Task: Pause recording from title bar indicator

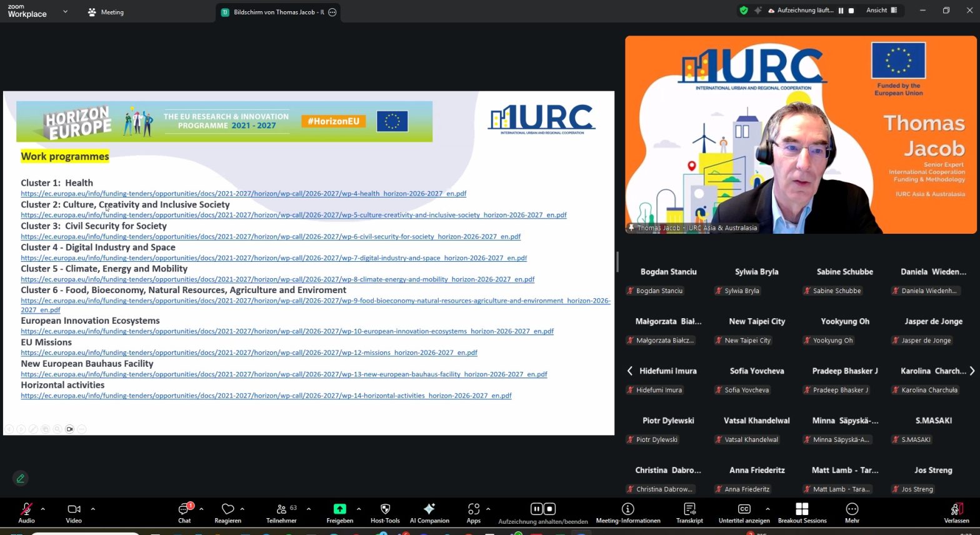Action: [841, 11]
